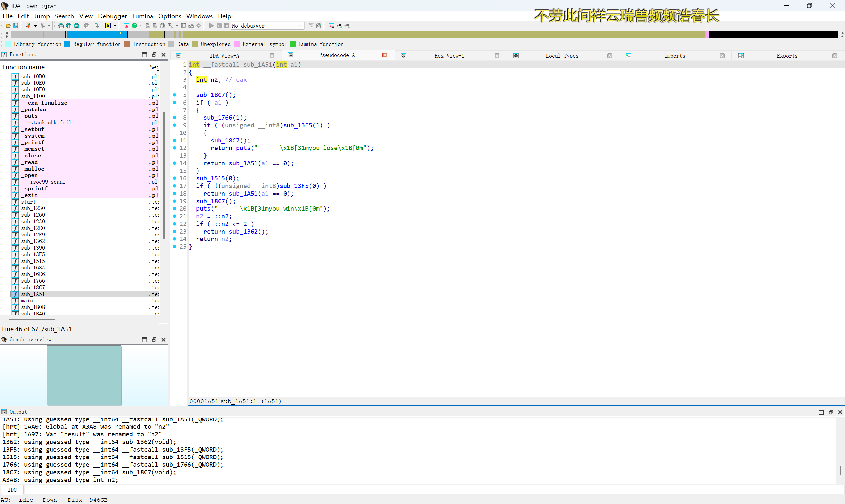The height and width of the screenshot is (504, 845).
Task: Click the graph overview thumbnail
Action: (x=84, y=375)
